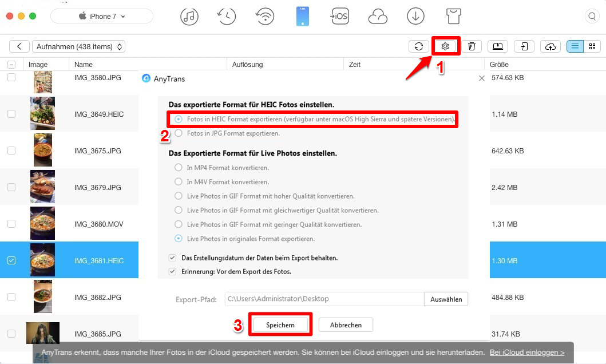
Task: Select GIF 'hoher Qualität' Live Photo option
Action: click(178, 196)
